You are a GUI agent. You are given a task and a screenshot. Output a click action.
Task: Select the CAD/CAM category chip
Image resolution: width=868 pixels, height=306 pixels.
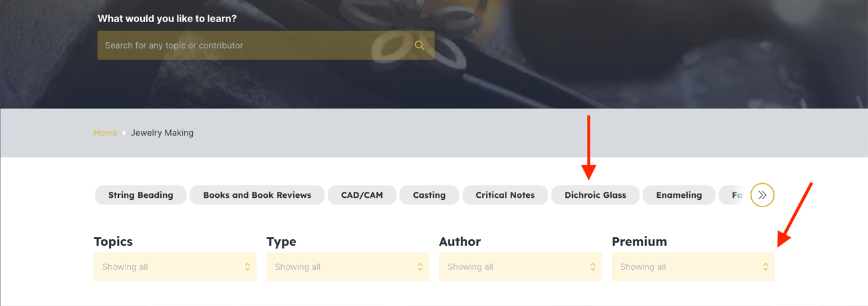click(362, 195)
